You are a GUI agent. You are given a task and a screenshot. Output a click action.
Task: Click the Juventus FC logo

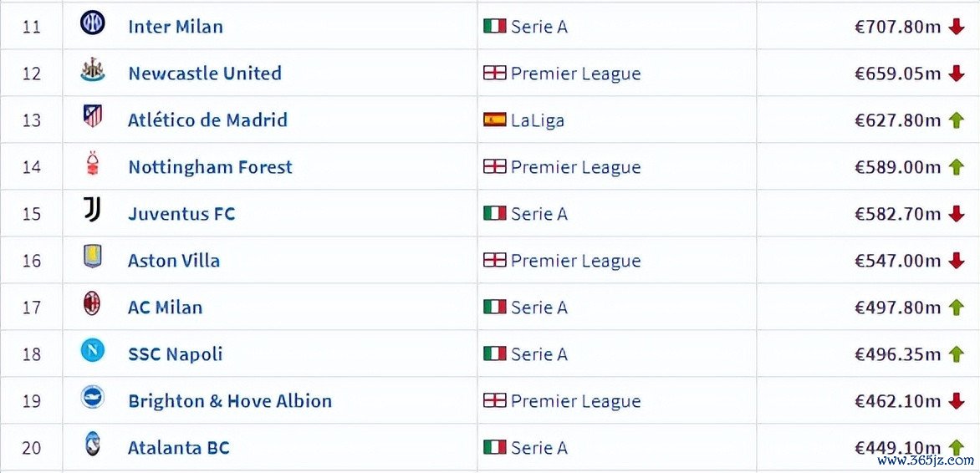point(92,211)
